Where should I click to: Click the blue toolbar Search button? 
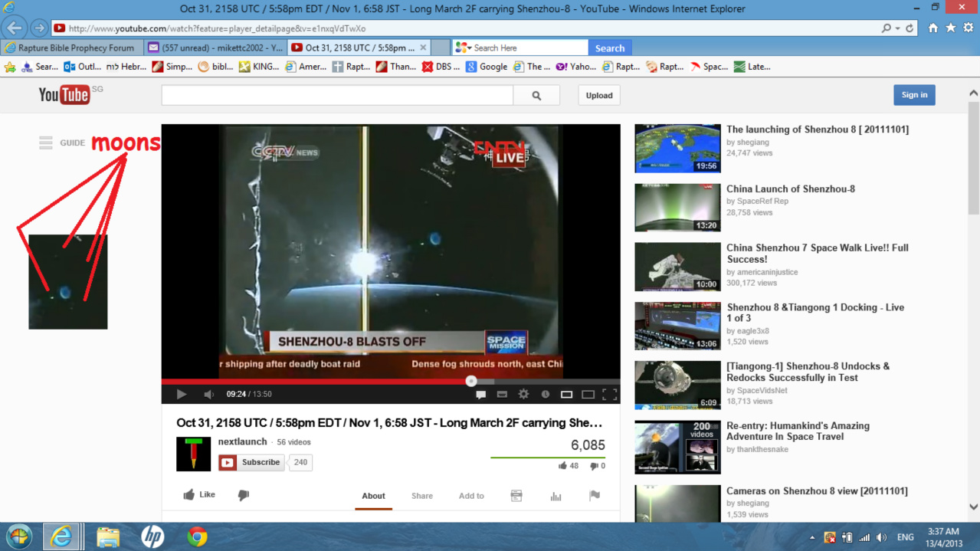(x=610, y=48)
